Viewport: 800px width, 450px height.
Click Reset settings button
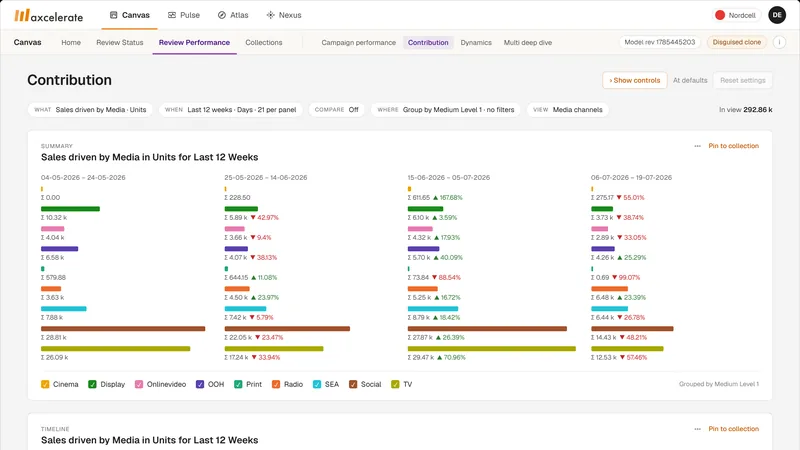coord(743,80)
